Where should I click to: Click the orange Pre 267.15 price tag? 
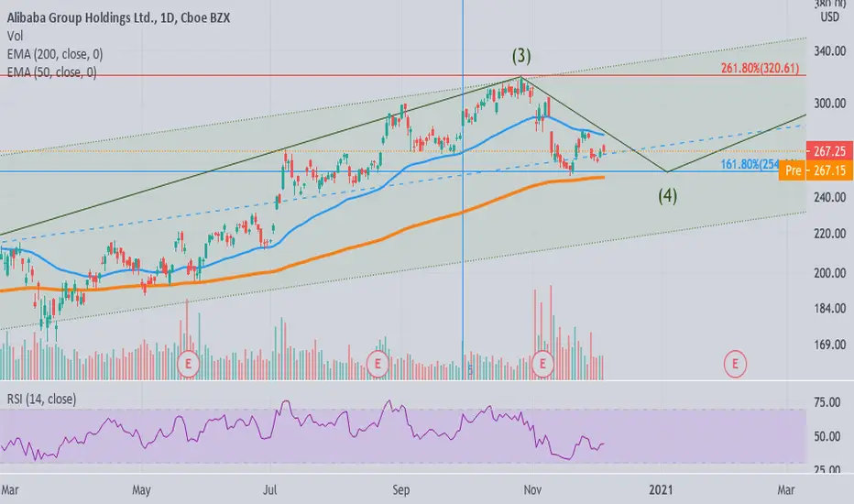[816, 170]
